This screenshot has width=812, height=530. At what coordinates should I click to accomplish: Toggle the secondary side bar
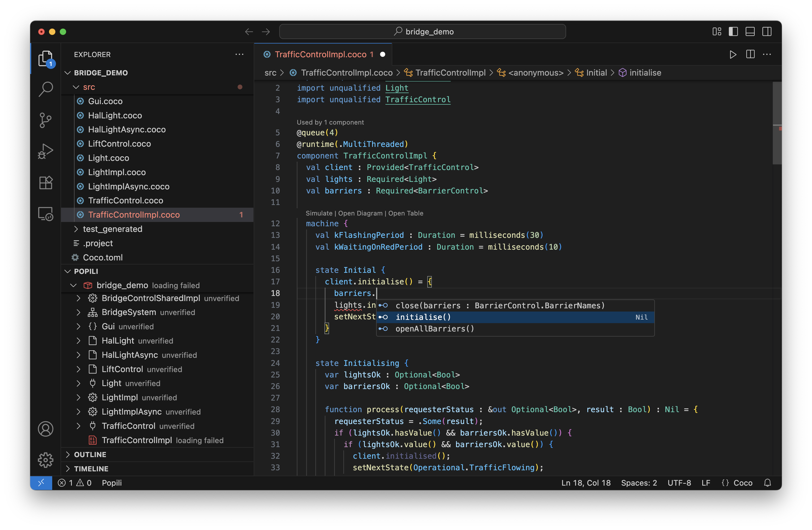pos(767,32)
